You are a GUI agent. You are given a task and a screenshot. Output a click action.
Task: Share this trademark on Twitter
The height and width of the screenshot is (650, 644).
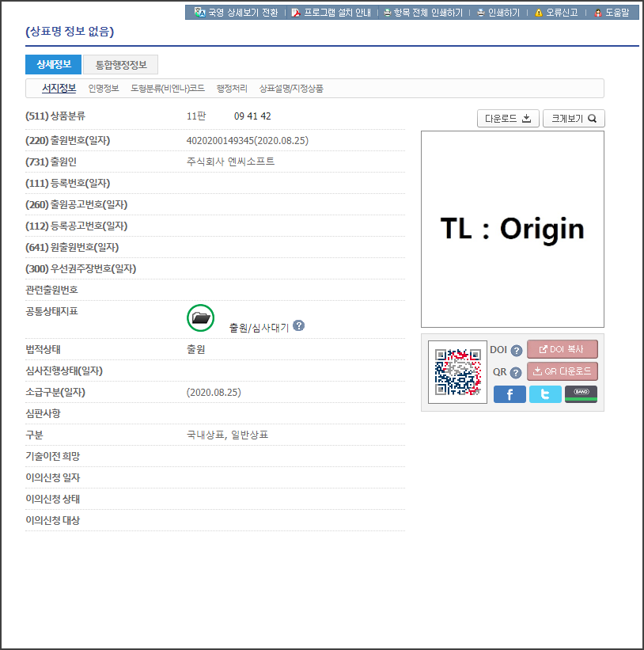pyautogui.click(x=545, y=394)
